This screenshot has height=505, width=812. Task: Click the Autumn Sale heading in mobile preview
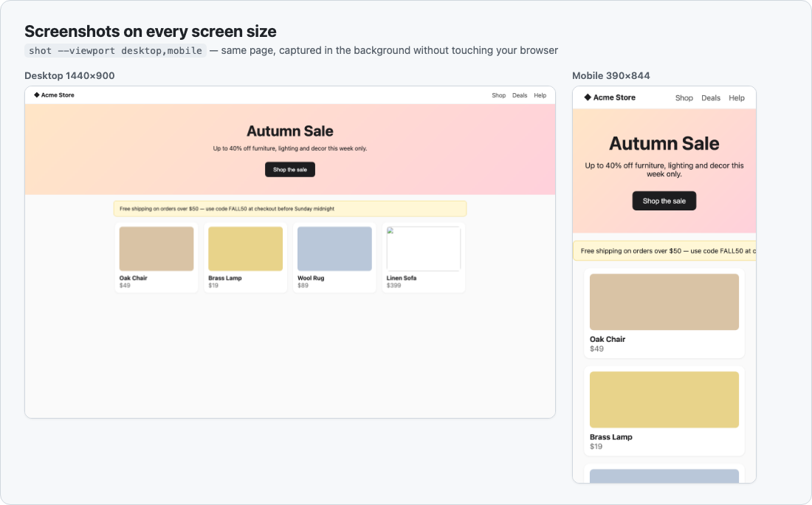point(664,143)
